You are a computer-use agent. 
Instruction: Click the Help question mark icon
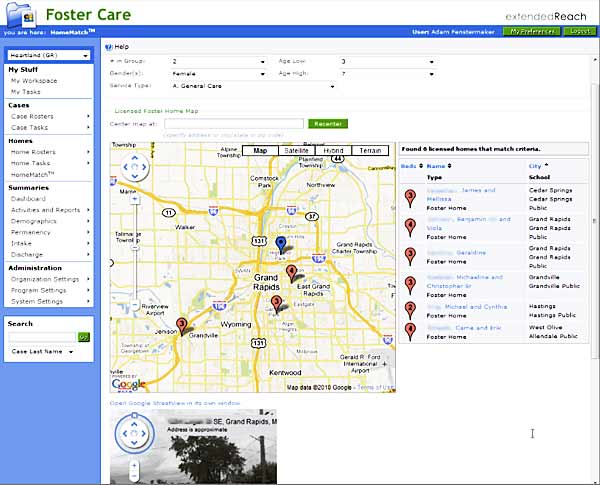coord(108,47)
